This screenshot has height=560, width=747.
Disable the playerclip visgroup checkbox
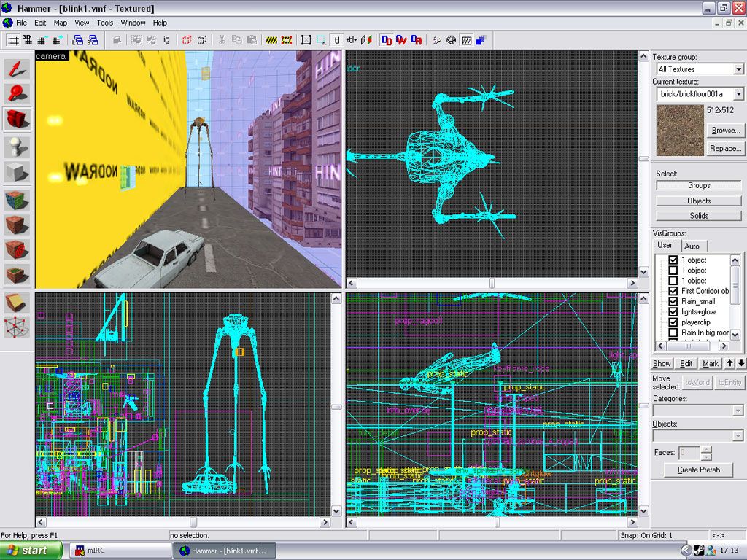pyautogui.click(x=673, y=322)
